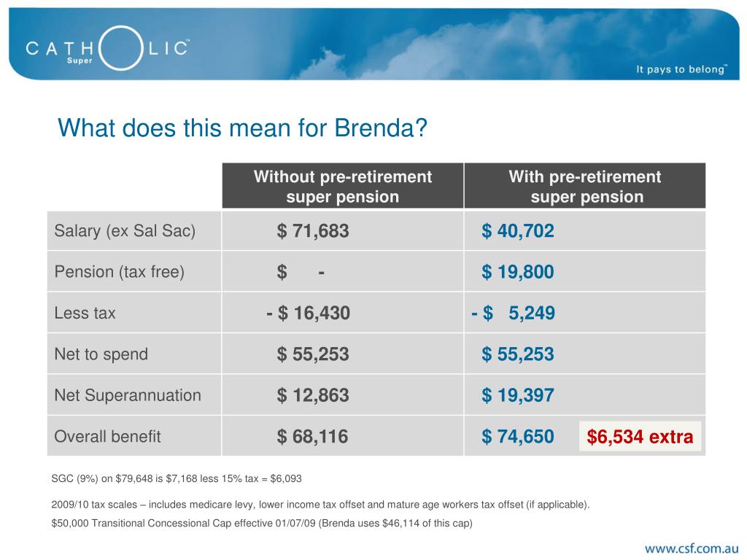Click the SGC (9%) footnote text
Viewport: 747px width, 560px height.
[177, 478]
